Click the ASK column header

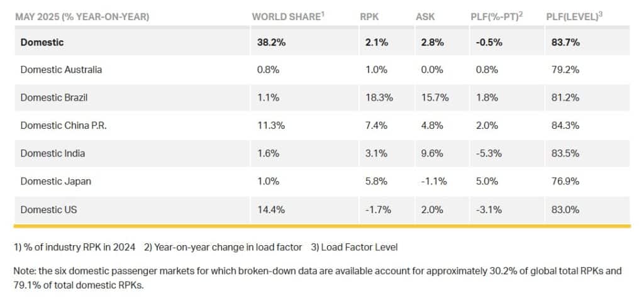pyautogui.click(x=425, y=17)
